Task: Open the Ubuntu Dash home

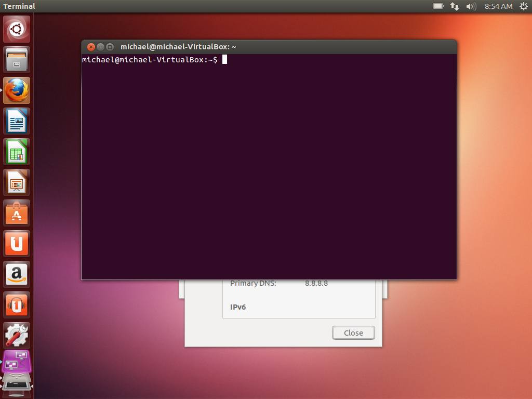Action: tap(17, 29)
